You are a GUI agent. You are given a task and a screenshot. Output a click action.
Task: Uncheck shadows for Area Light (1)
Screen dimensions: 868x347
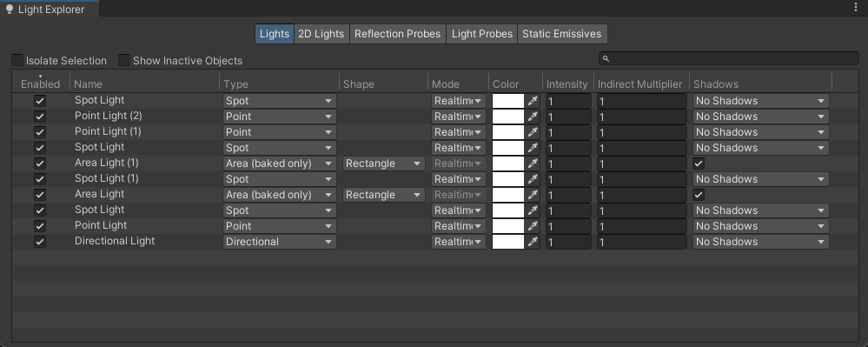[x=699, y=163]
